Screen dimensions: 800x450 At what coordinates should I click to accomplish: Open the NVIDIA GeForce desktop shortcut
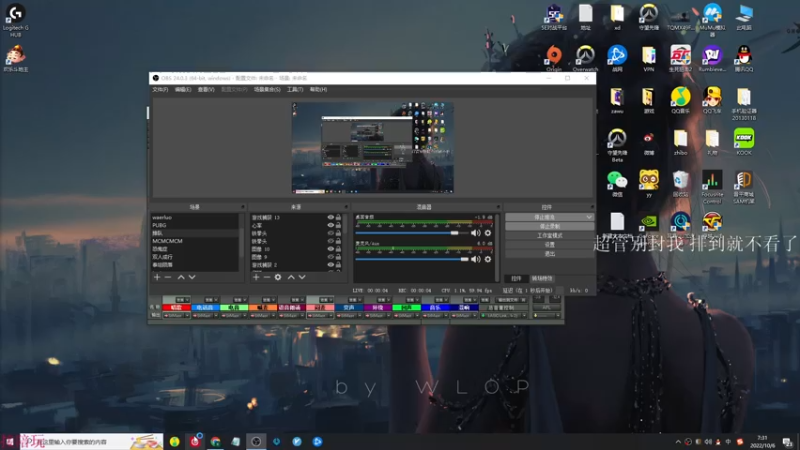(x=648, y=222)
